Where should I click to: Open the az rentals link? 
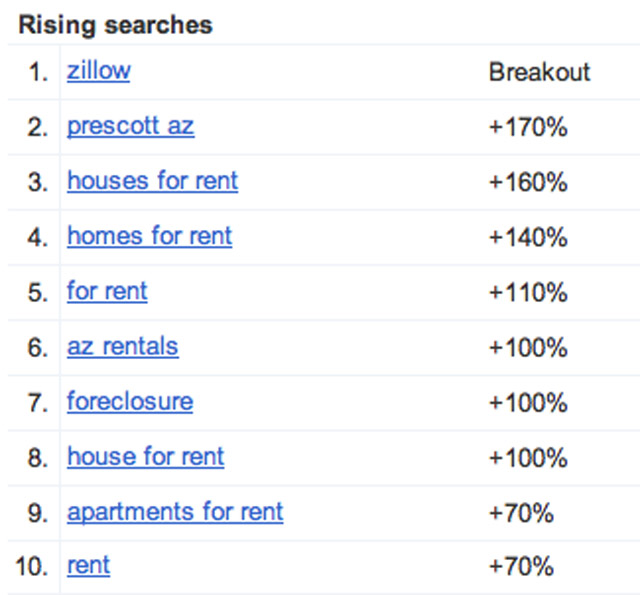point(123,347)
